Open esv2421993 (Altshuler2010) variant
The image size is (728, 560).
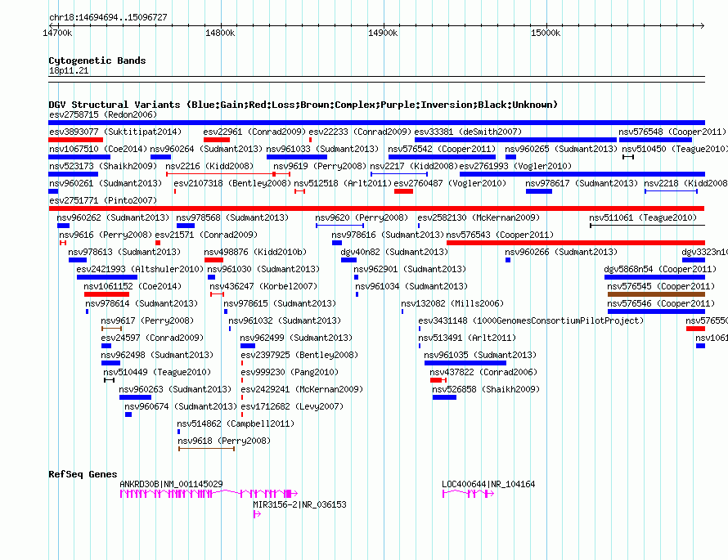[140, 269]
